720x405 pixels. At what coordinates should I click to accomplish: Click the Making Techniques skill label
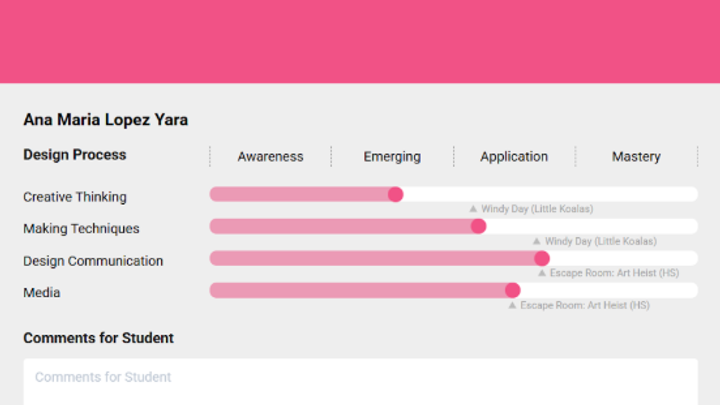(x=81, y=229)
